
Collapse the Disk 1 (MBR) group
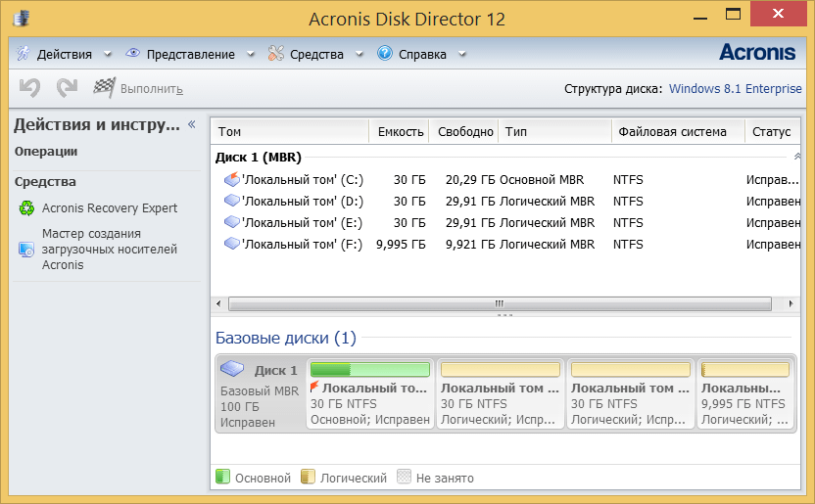[x=797, y=157]
